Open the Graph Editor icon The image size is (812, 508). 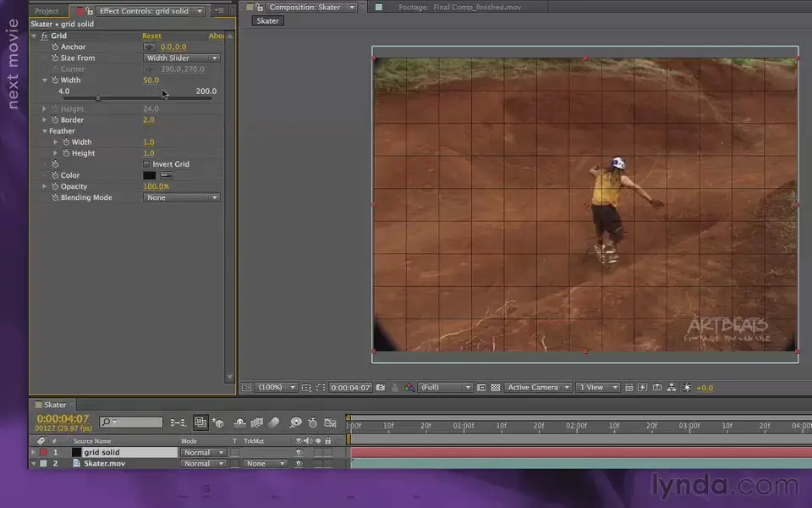(x=331, y=422)
